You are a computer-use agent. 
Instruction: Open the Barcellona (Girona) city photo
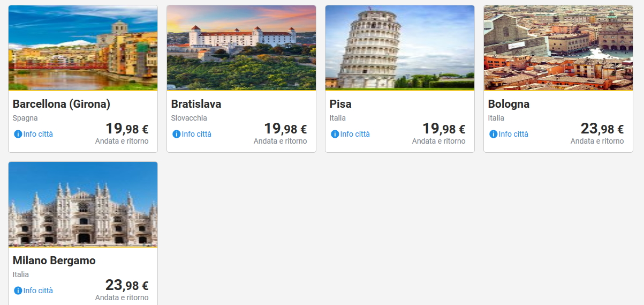[x=83, y=48]
